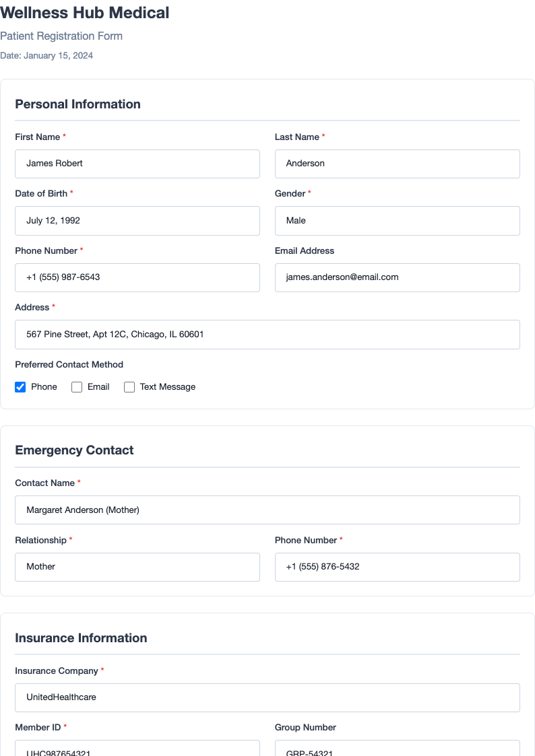Click the emergency Phone Number field
Image resolution: width=535 pixels, height=756 pixels.
pyautogui.click(x=397, y=567)
